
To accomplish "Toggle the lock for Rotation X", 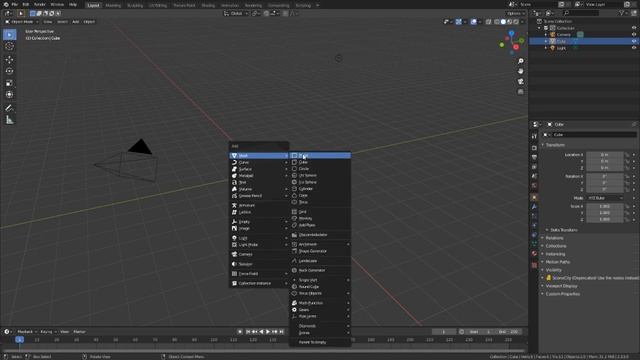I will click(627, 176).
